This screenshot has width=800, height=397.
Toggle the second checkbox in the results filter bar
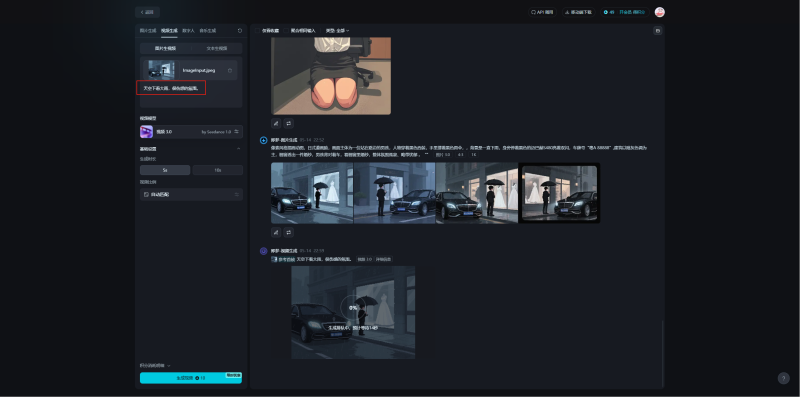[287, 31]
